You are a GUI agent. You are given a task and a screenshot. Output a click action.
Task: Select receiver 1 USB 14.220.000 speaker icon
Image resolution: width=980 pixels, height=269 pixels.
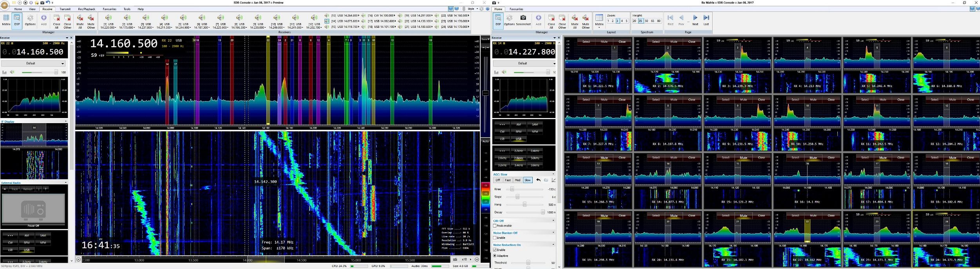click(108, 18)
